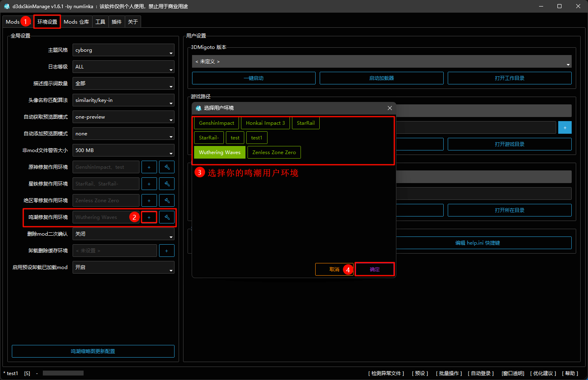
Task: Click 一键启动 button
Action: coord(254,78)
